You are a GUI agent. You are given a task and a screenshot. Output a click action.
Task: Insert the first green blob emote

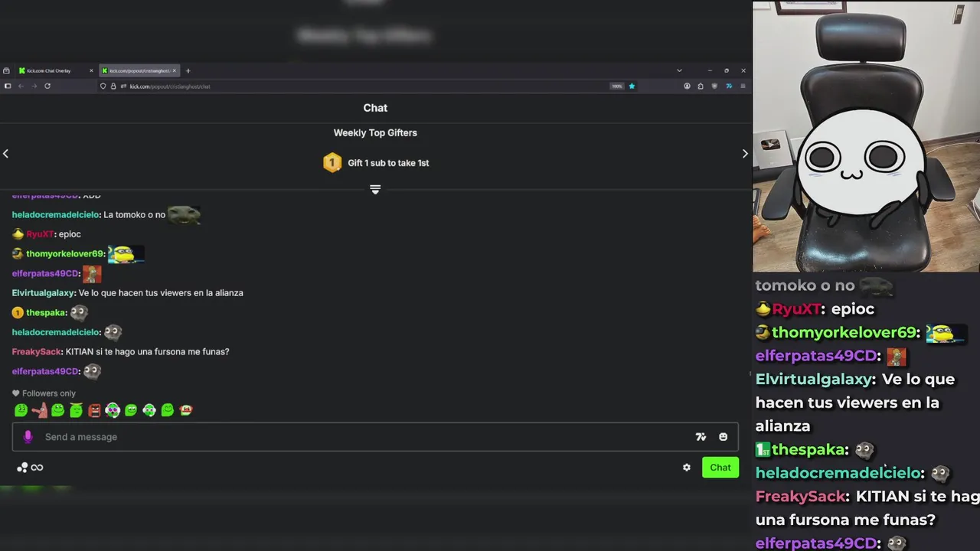click(x=21, y=410)
